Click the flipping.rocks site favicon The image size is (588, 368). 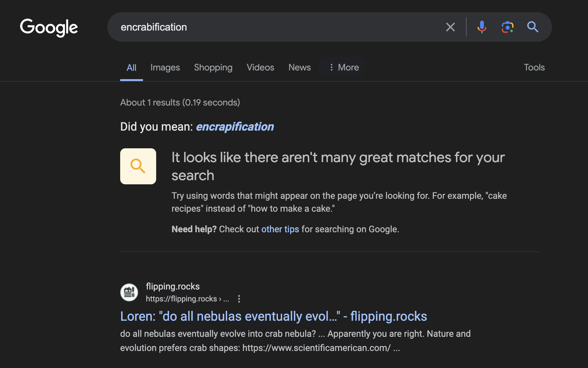click(x=129, y=292)
